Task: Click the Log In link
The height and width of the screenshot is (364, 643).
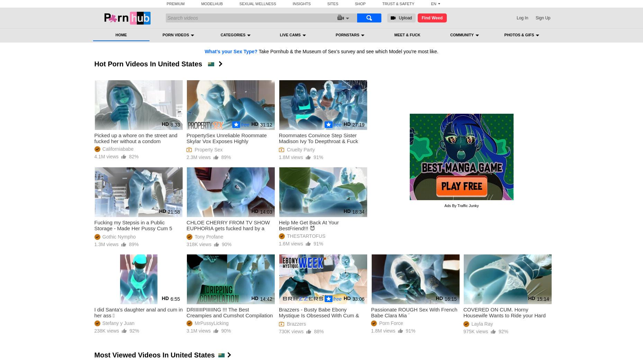Action: 522,18
